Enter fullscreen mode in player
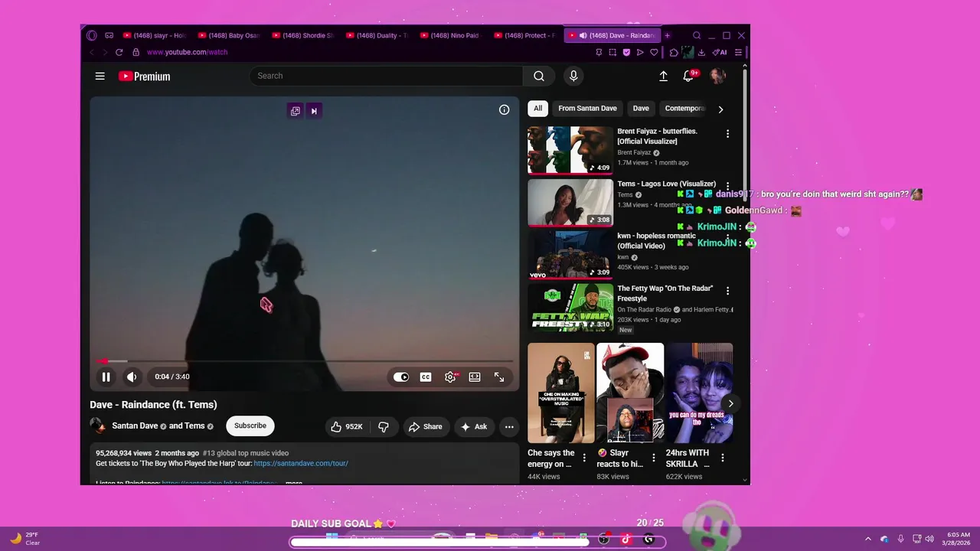Screen dimensions: 980x551 click(x=499, y=377)
